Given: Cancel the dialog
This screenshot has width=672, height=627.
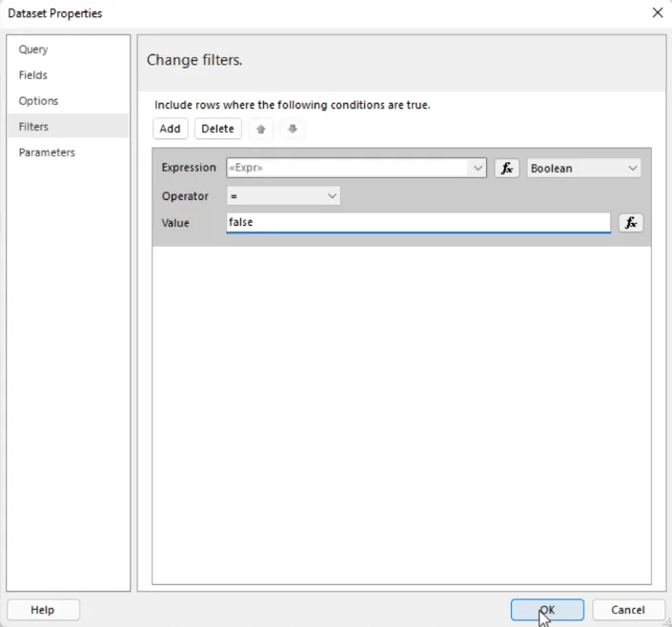Looking at the screenshot, I should pos(628,610).
